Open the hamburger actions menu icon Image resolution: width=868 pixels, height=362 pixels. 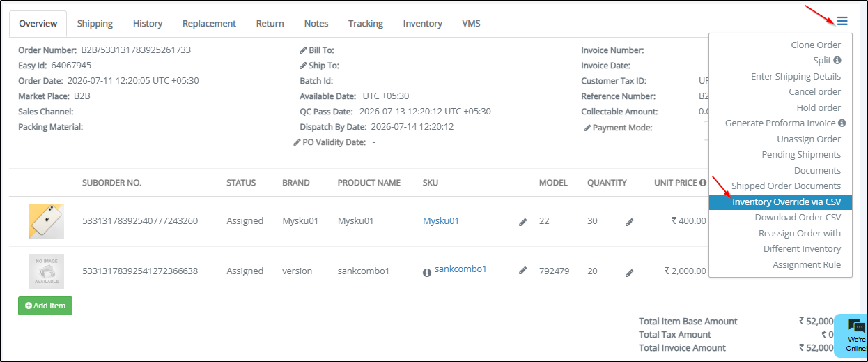(x=842, y=21)
